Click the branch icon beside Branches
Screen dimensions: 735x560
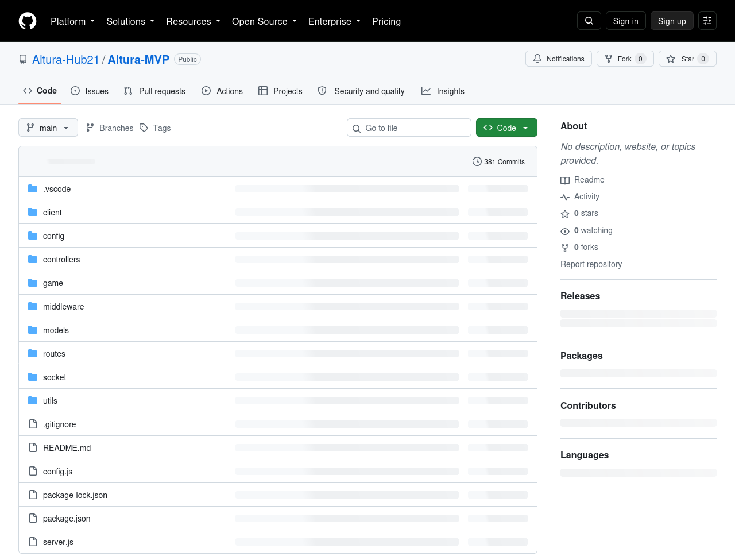90,128
